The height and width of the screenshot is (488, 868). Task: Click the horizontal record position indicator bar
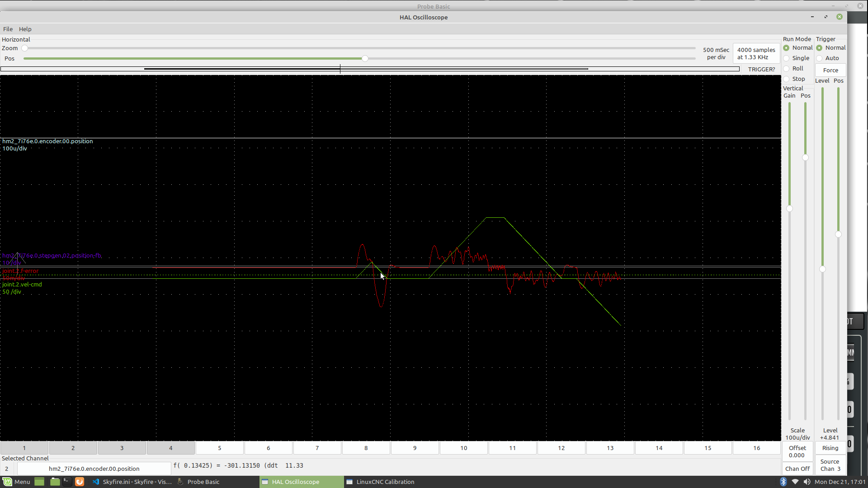pyautogui.click(x=370, y=69)
